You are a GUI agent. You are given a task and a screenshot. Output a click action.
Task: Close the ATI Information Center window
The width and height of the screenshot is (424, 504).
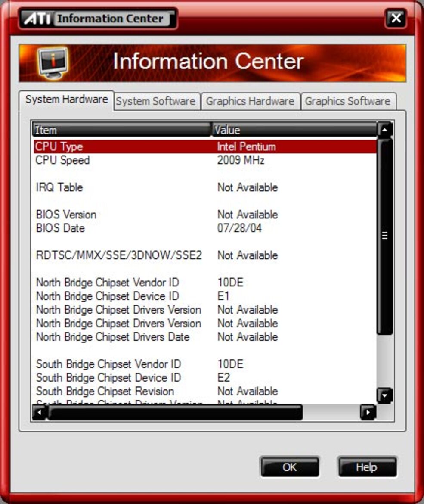point(396,18)
